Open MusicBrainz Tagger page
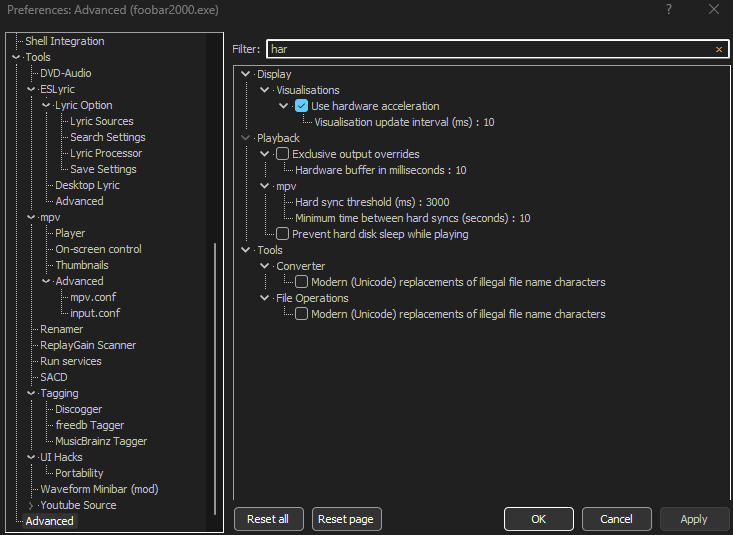Image resolution: width=733 pixels, height=535 pixels. point(101,441)
